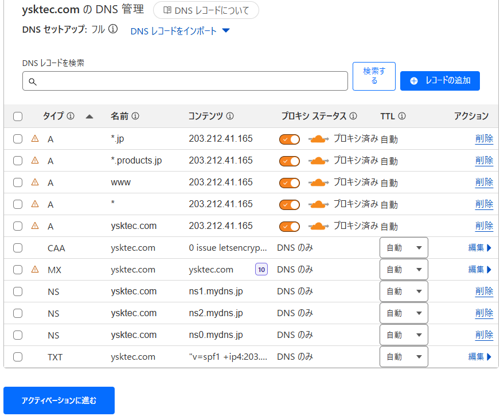Viewport: 504px width, 420px height.
Task: Select the checkbox for the *.products.jp record
Action: tap(18, 161)
